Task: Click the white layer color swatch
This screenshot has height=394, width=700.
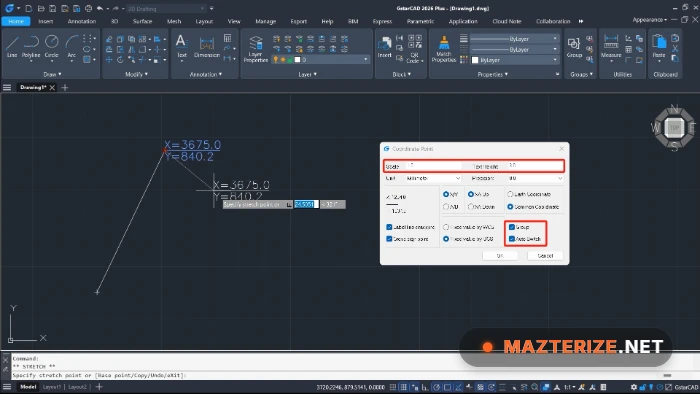Action: (297, 59)
